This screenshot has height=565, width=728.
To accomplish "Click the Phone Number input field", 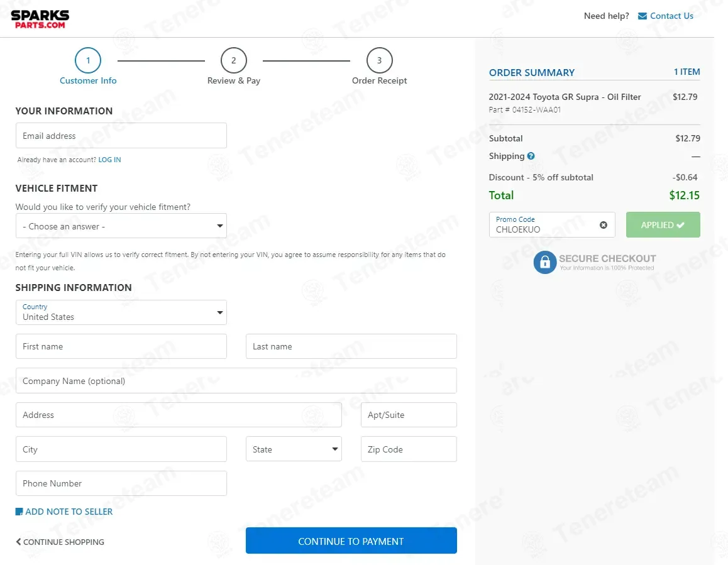I will click(x=121, y=483).
